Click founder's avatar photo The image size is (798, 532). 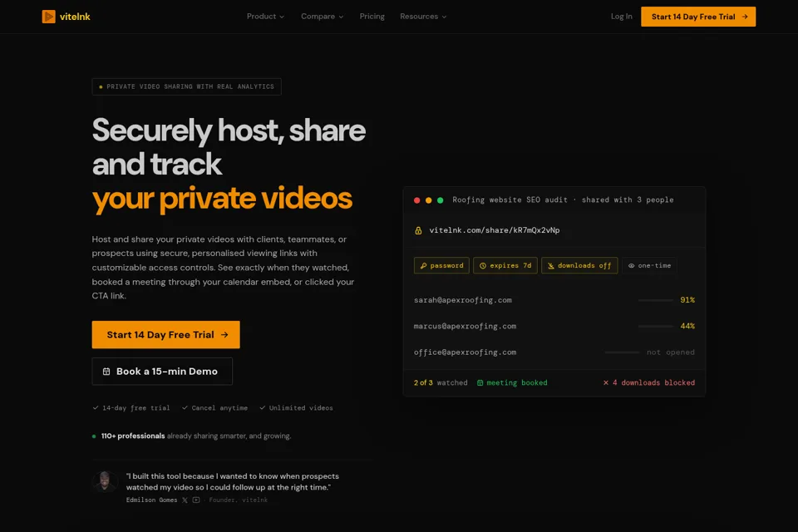point(105,481)
